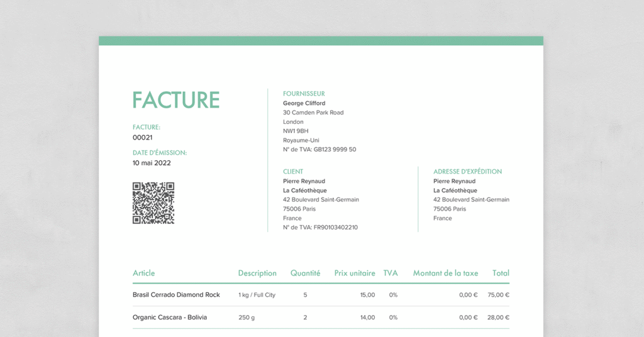The image size is (644, 337).
Task: Click the large FACTURE title
Action: coord(176,101)
